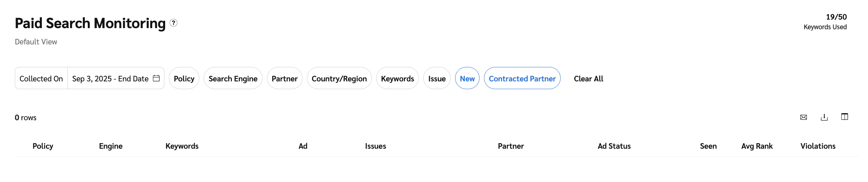Open the Keywords filter dropdown
868x182 pixels.
click(x=397, y=78)
